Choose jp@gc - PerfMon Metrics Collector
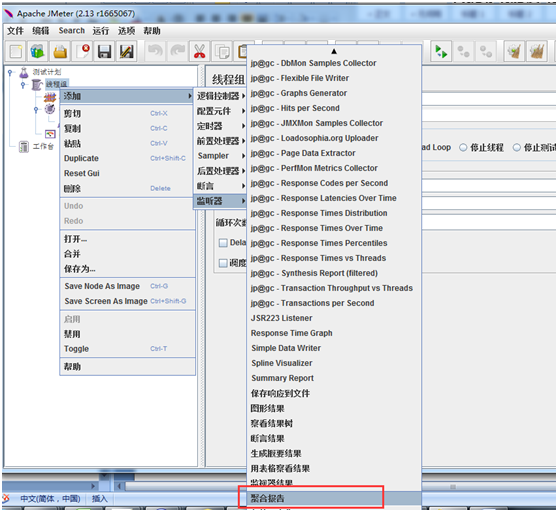 tap(334, 168)
